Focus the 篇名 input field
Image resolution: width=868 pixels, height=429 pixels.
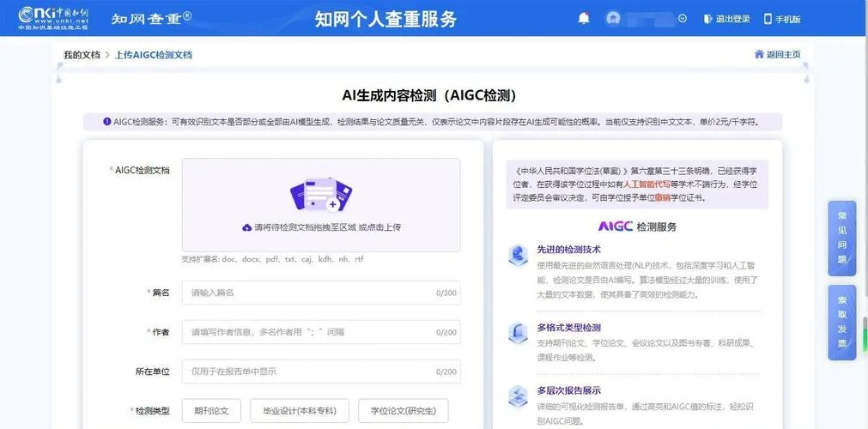coord(321,293)
